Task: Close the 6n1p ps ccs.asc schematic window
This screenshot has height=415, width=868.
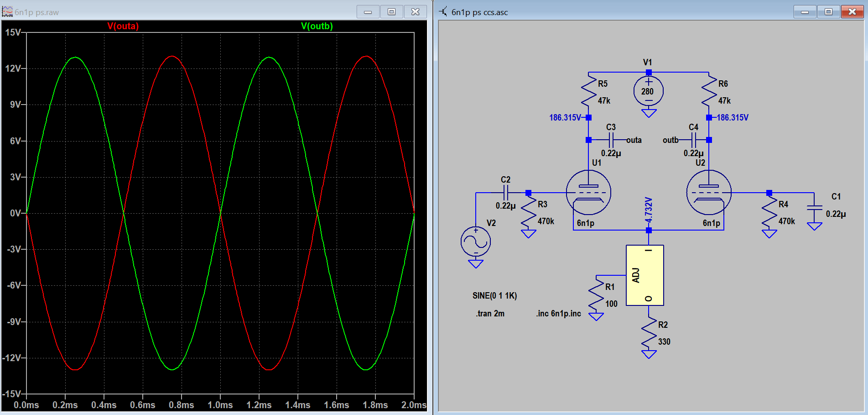Action: pos(852,12)
